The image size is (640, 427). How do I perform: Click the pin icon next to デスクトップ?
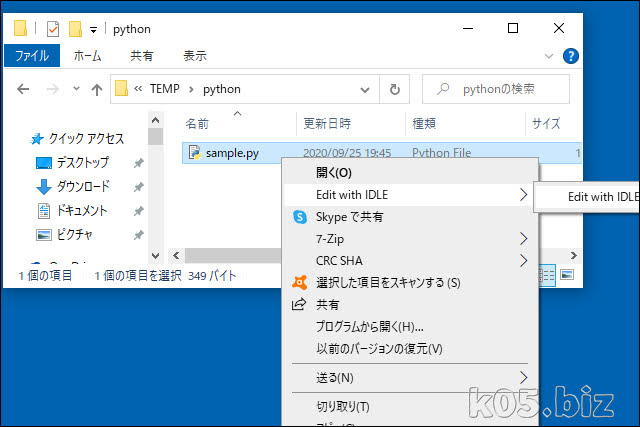click(x=139, y=163)
